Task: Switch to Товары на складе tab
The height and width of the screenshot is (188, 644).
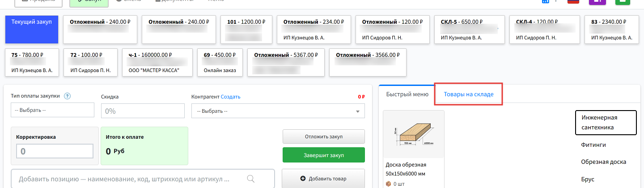Action: point(469,94)
